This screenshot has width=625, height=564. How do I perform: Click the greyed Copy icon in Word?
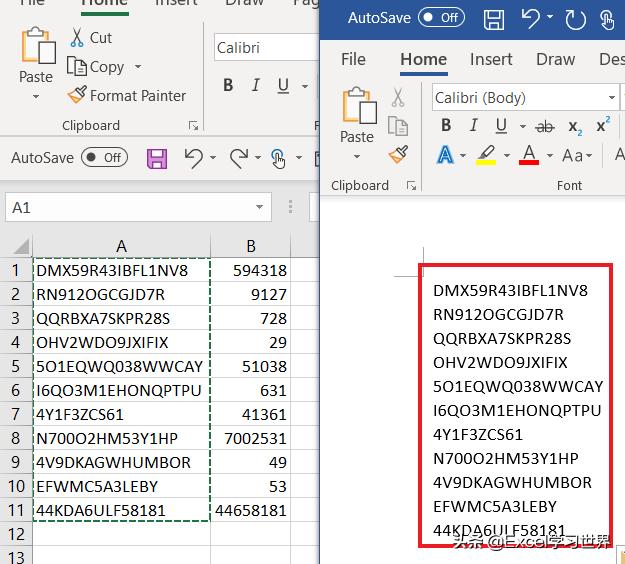tap(398, 126)
